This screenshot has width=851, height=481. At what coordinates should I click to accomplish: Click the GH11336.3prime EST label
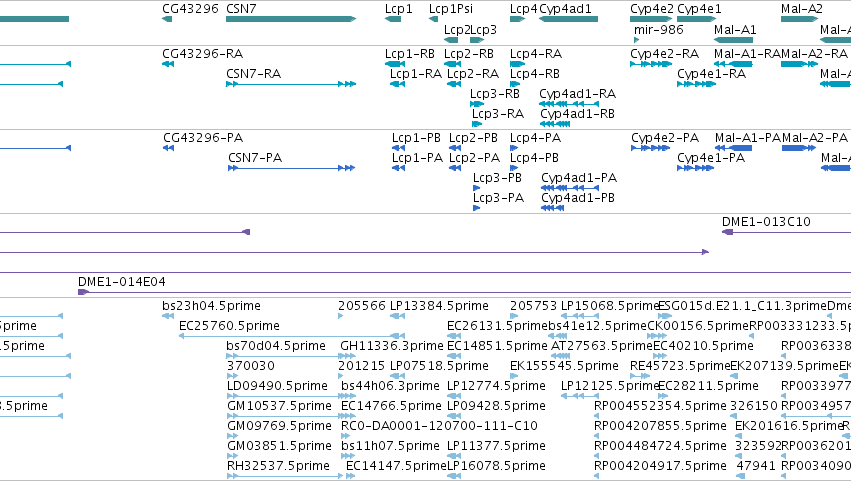click(392, 346)
